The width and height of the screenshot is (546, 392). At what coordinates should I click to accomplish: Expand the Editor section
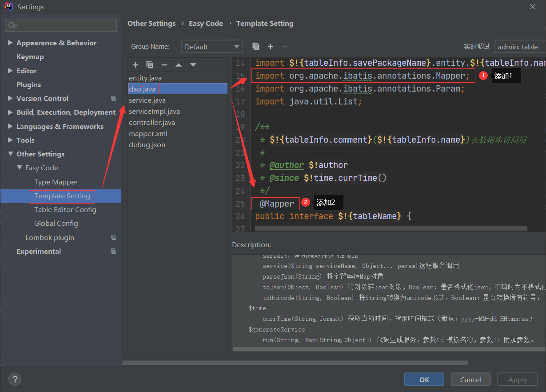coord(10,71)
